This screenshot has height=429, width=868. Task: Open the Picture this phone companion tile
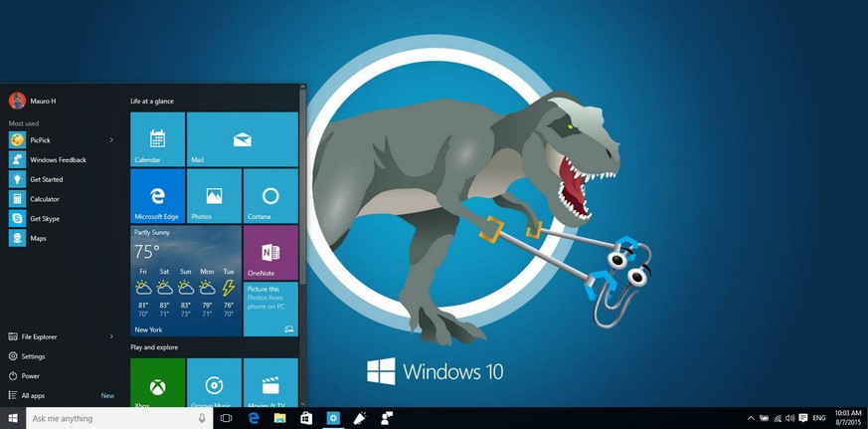pos(270,309)
